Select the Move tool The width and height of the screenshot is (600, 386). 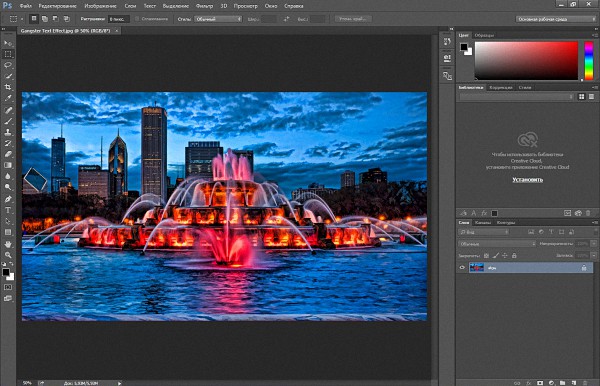(x=8, y=43)
